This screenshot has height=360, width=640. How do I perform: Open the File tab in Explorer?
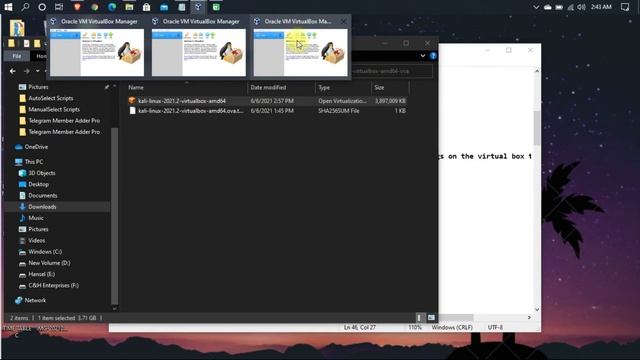click(x=17, y=56)
